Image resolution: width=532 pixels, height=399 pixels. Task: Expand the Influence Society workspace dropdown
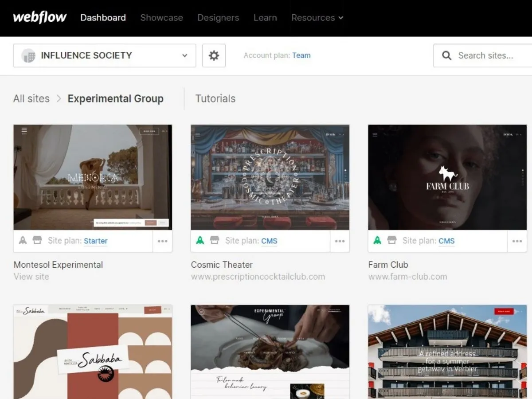[x=105, y=55]
